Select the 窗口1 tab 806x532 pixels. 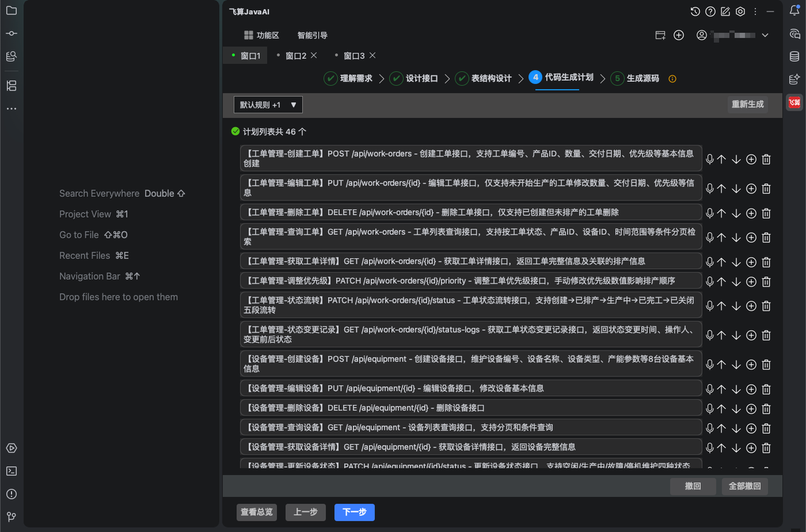point(246,55)
